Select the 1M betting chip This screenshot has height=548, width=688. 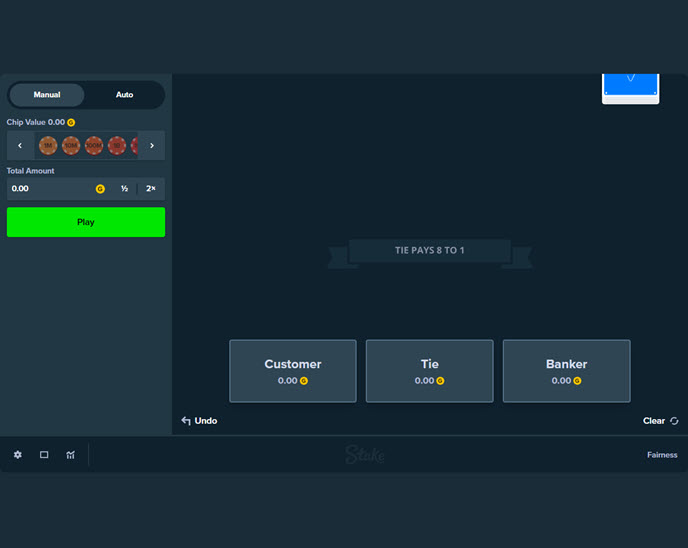coord(48,145)
